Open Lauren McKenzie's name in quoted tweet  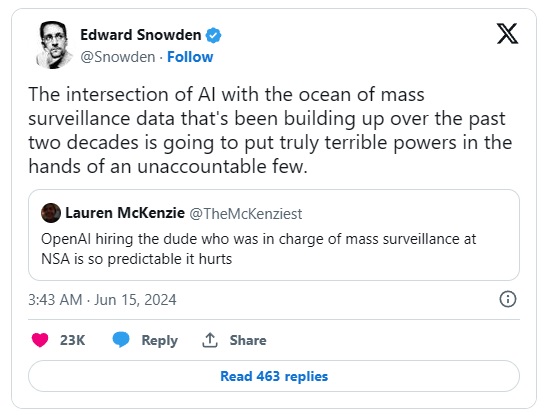(125, 213)
